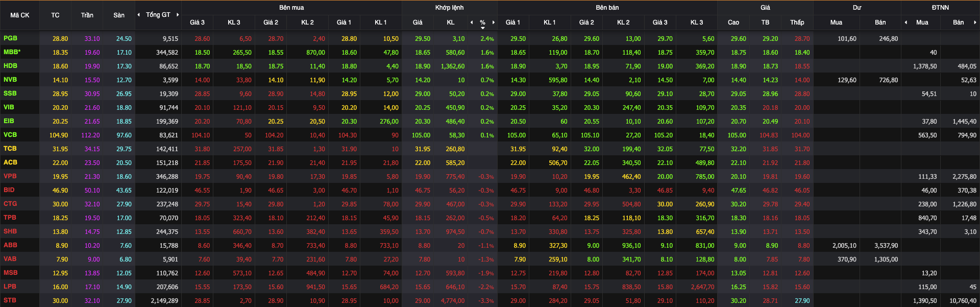Screen dimensions: 980x307
Task: Click the KL header under Khớp lệnh
Action: (x=451, y=22)
